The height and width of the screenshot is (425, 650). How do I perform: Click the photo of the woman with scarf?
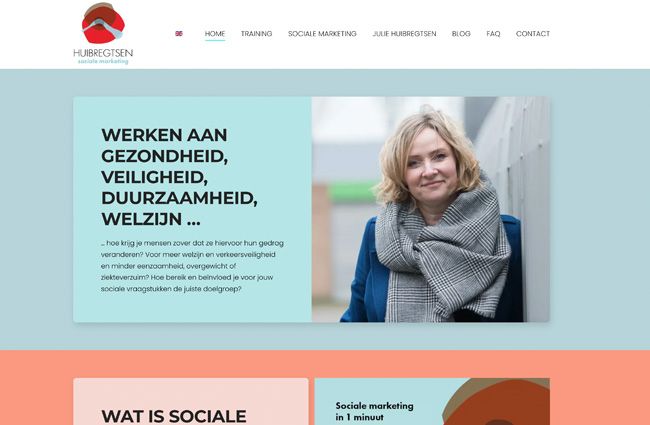pos(431,209)
